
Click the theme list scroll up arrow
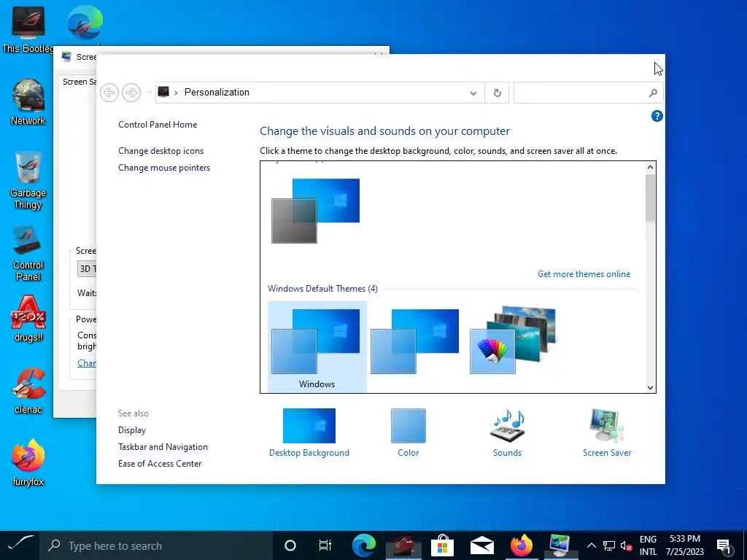tap(650, 167)
